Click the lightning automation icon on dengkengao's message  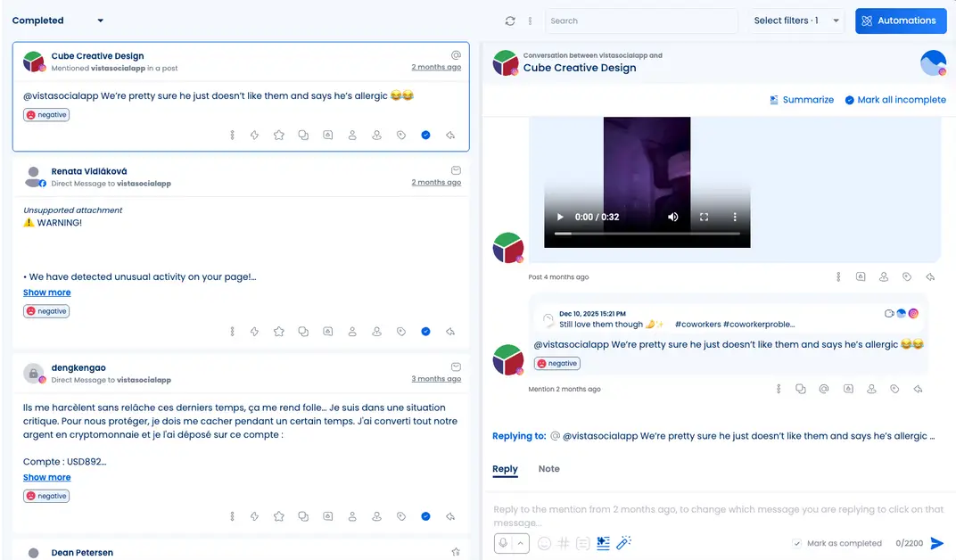(254, 515)
